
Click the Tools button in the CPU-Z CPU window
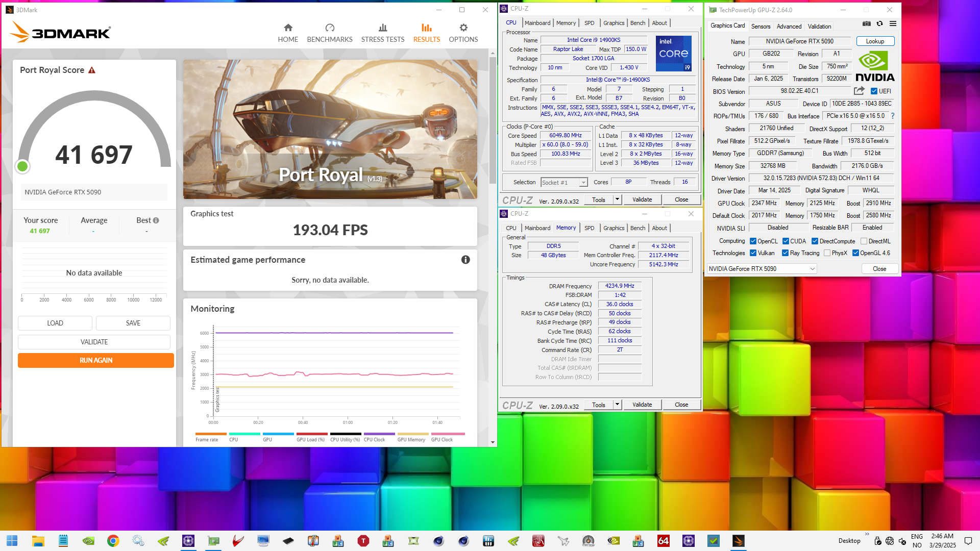pyautogui.click(x=599, y=199)
